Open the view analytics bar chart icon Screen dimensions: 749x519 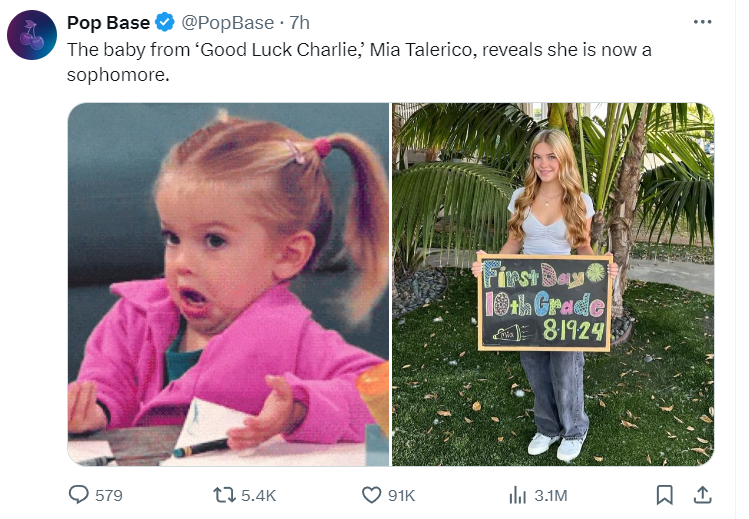pyautogui.click(x=518, y=494)
